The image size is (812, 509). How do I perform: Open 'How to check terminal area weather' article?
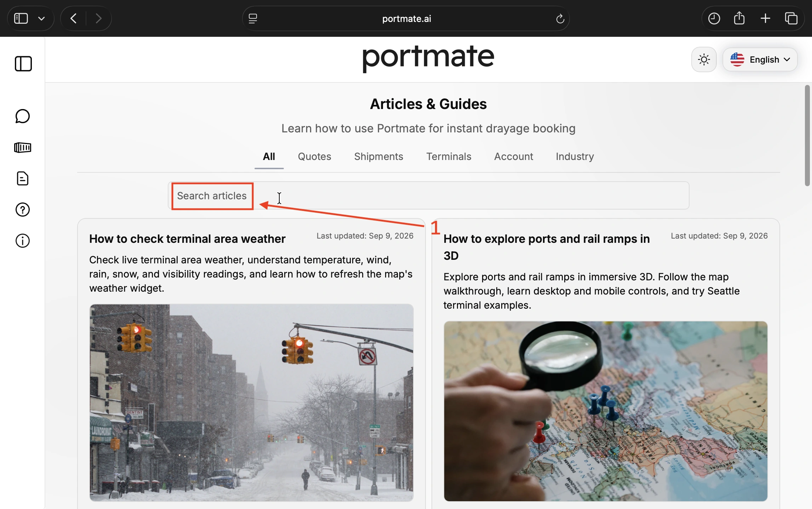pos(187,239)
